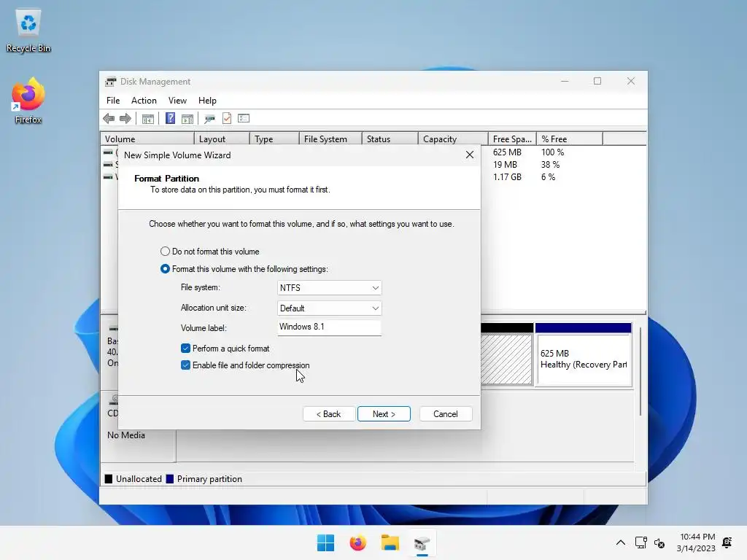Click the Layout column header
747x560 pixels.
pos(222,139)
